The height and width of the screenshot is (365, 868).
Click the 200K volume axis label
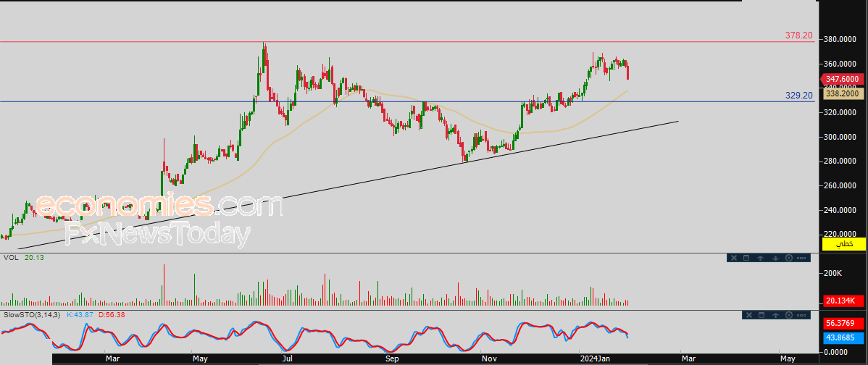click(x=832, y=273)
